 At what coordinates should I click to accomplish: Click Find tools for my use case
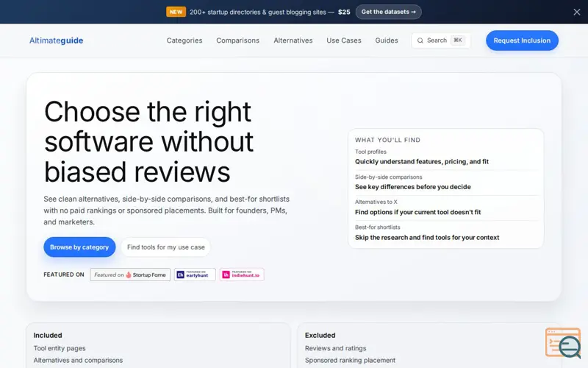[x=166, y=247]
